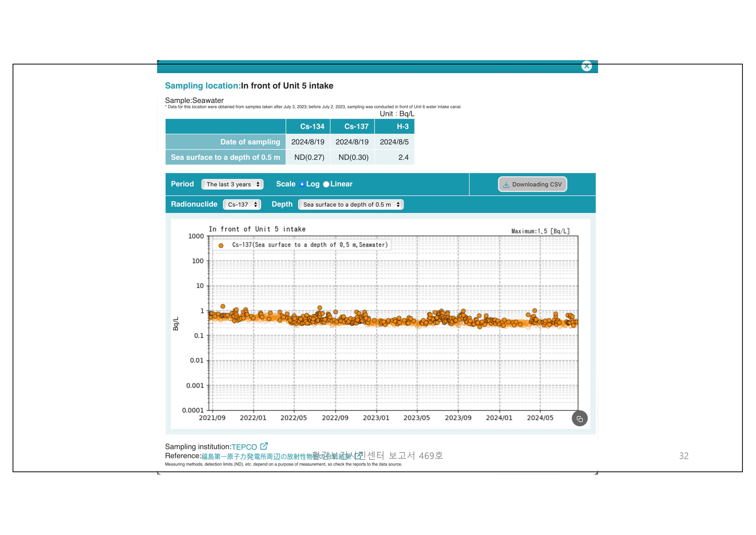Open the Period dropdown showing last 3 years
756x535 pixels.
233,184
